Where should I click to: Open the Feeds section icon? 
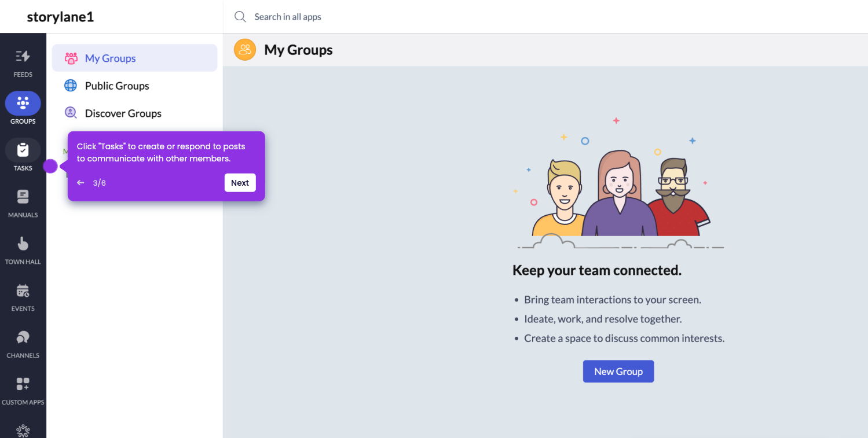[x=23, y=56]
